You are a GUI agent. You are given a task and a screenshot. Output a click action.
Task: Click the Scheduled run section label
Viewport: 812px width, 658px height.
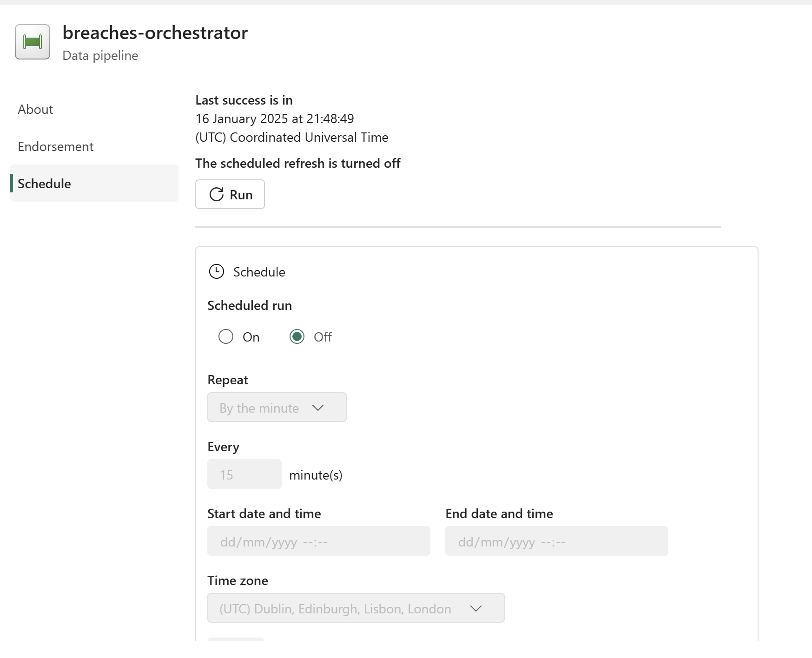pyautogui.click(x=249, y=305)
